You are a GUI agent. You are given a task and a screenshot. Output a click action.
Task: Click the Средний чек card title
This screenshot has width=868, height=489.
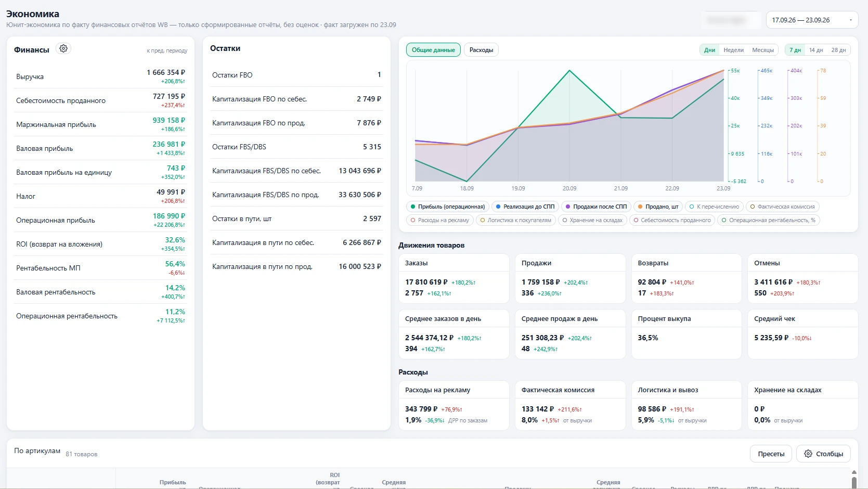(774, 319)
